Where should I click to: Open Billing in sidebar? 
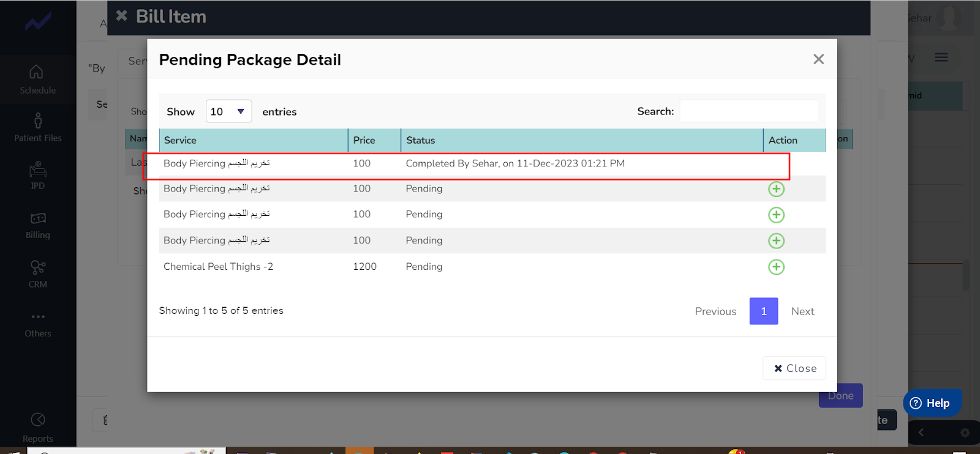pos(37,225)
